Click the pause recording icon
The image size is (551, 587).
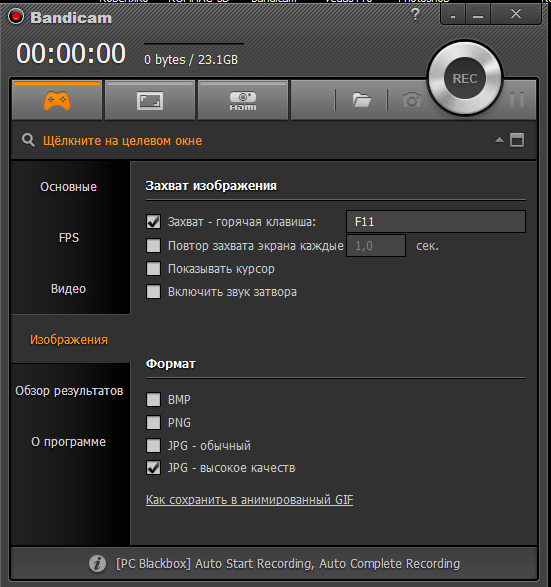[x=517, y=100]
